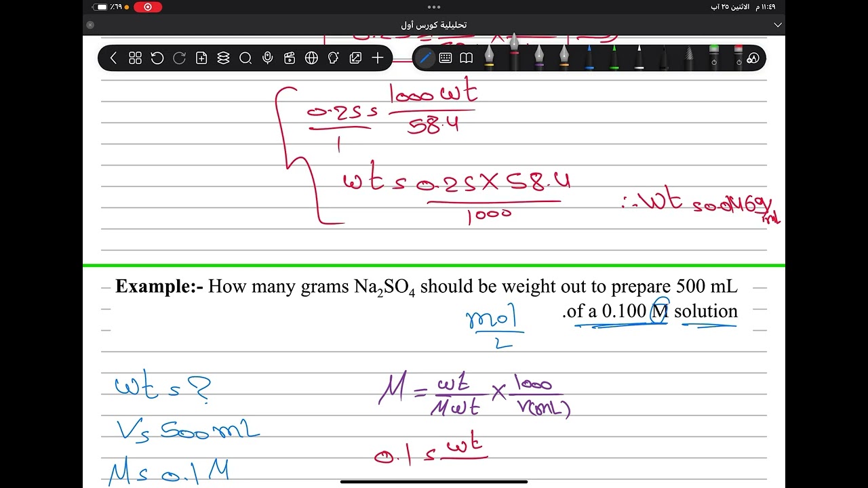Choose the purple-banded fountain pen
868x488 pixels.
(x=539, y=57)
